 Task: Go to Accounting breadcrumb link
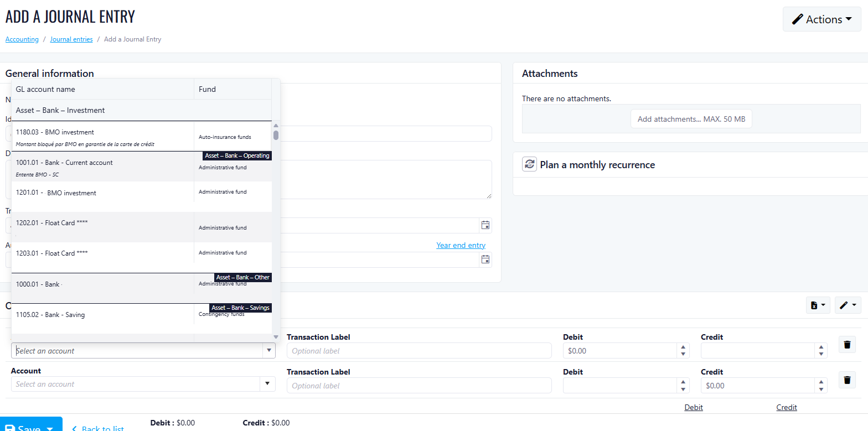[22, 39]
